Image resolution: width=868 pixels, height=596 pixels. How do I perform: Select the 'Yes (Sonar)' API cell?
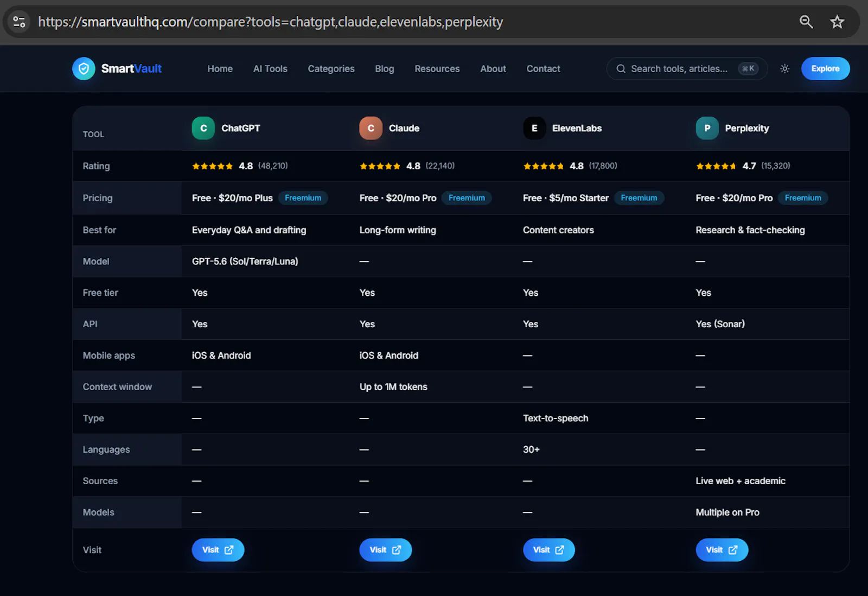coord(720,324)
